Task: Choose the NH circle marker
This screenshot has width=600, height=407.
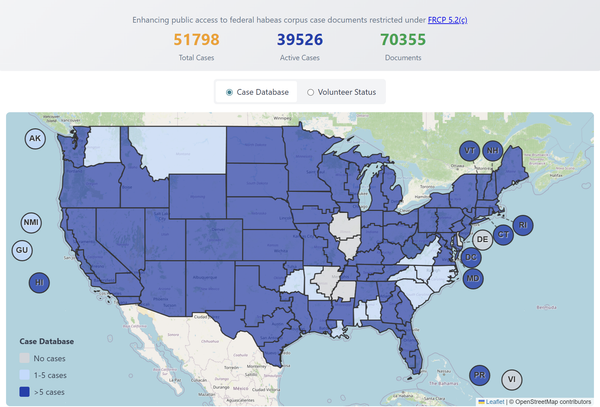Action: coord(492,151)
